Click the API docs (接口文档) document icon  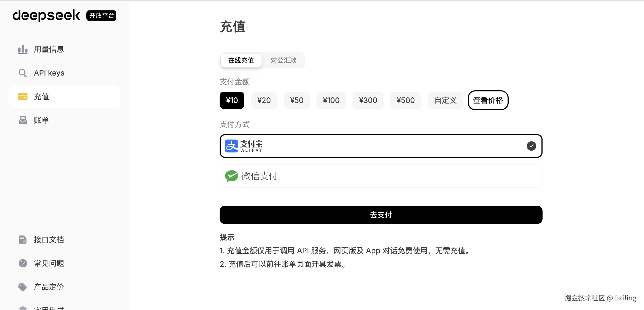(x=23, y=240)
